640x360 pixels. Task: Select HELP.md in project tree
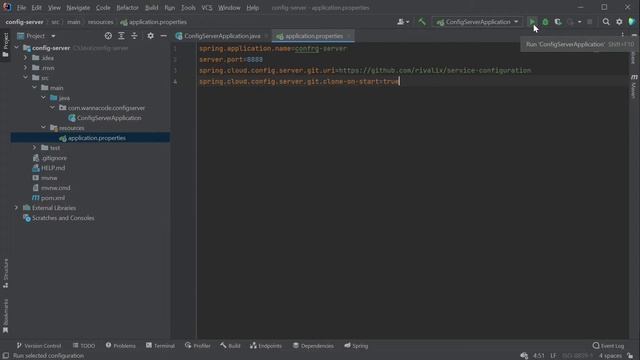point(53,168)
